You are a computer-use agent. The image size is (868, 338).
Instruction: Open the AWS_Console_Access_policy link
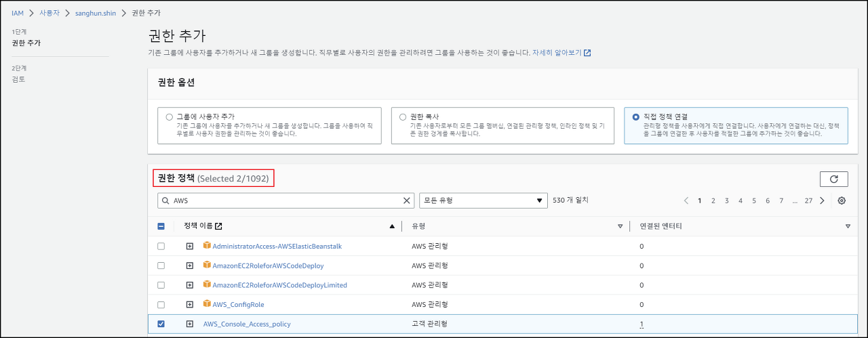247,324
